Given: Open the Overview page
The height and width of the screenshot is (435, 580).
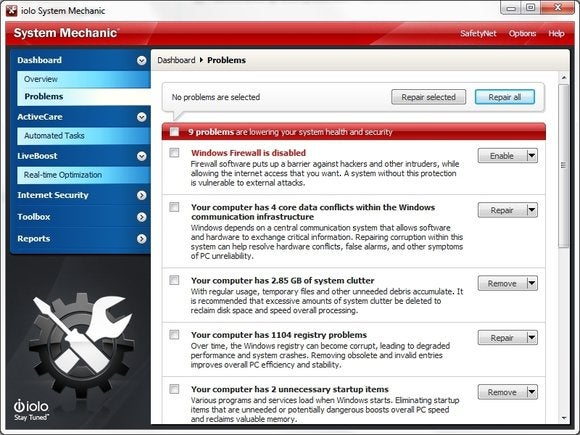Looking at the screenshot, I should click(x=84, y=79).
